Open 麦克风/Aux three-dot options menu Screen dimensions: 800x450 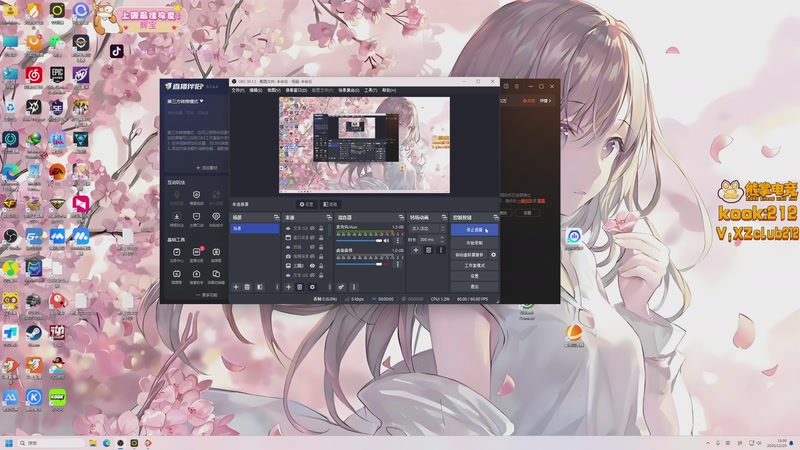pyautogui.click(x=398, y=240)
